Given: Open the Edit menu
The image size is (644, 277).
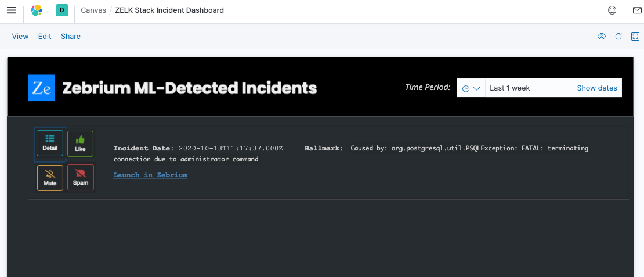Looking at the screenshot, I should pos(45,36).
